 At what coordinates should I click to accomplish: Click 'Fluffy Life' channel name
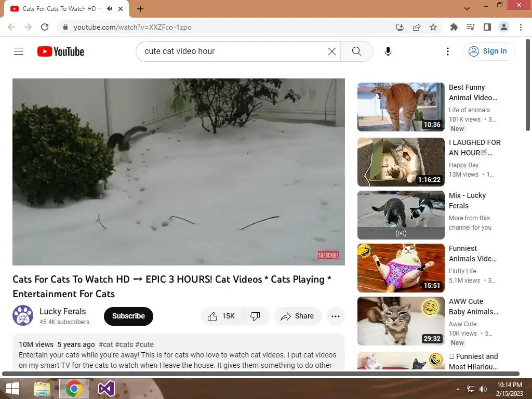tap(462, 271)
